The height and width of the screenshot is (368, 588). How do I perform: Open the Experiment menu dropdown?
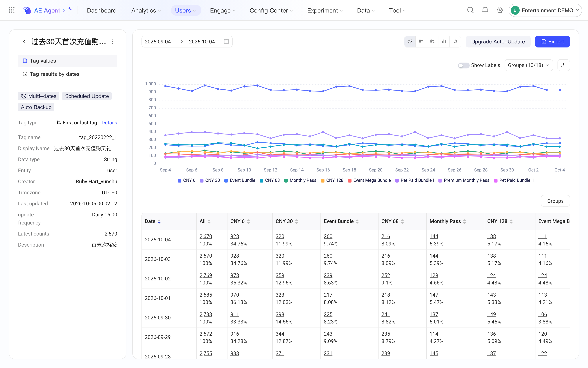pyautogui.click(x=325, y=10)
